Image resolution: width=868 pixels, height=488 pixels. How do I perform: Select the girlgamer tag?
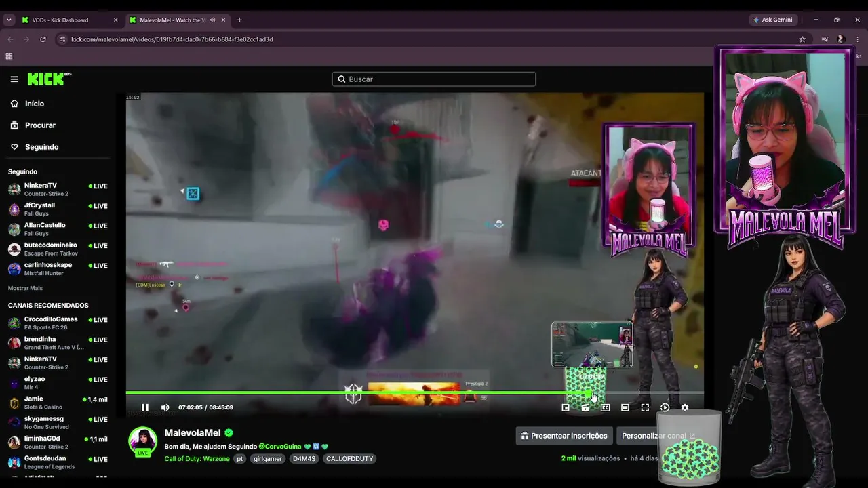(267, 459)
